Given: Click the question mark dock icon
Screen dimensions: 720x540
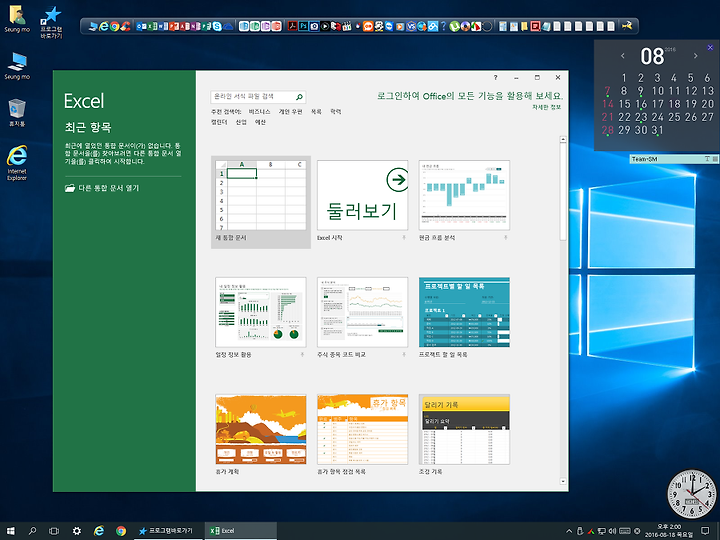Looking at the screenshot, I should point(443,26).
